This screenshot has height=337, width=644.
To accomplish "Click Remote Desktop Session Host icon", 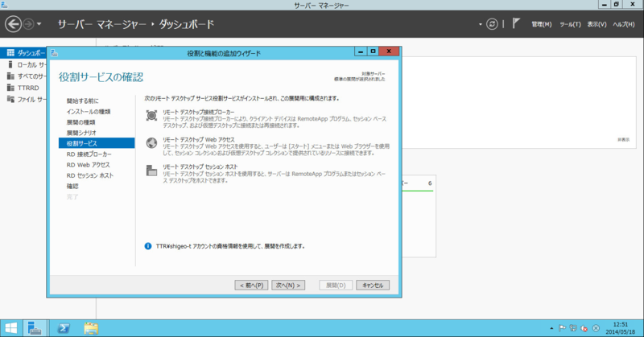I will 151,171.
